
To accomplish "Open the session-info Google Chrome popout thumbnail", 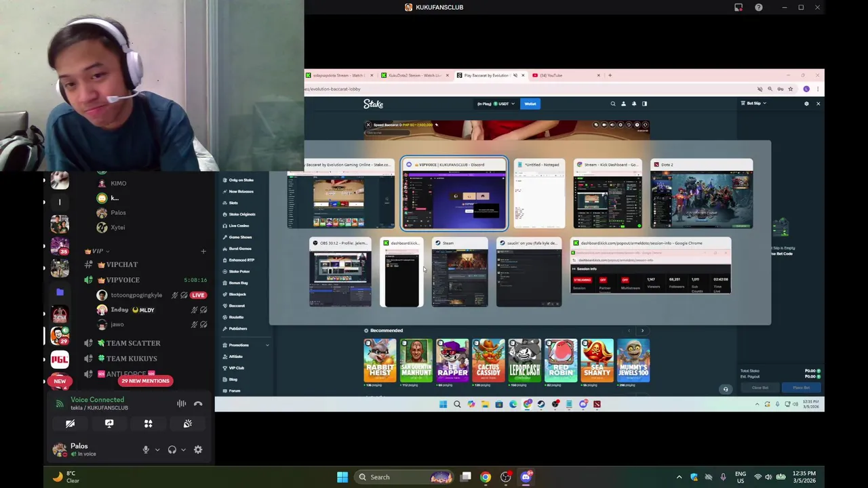I will pos(650,266).
